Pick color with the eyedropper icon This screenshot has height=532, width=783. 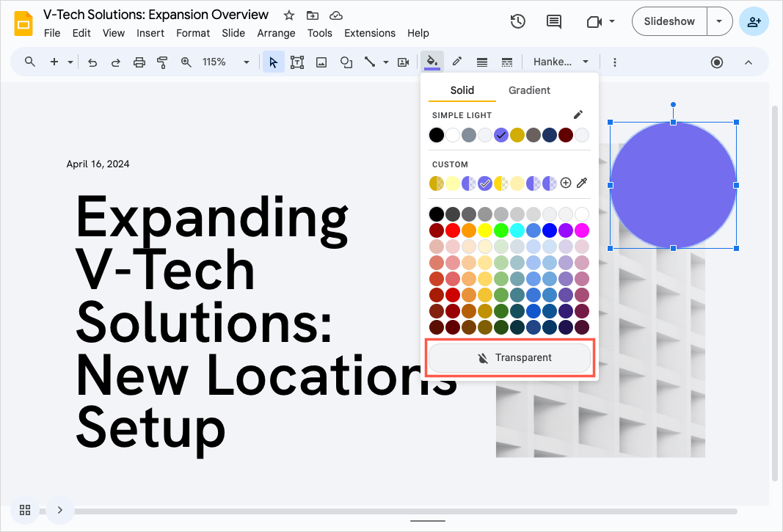(582, 183)
